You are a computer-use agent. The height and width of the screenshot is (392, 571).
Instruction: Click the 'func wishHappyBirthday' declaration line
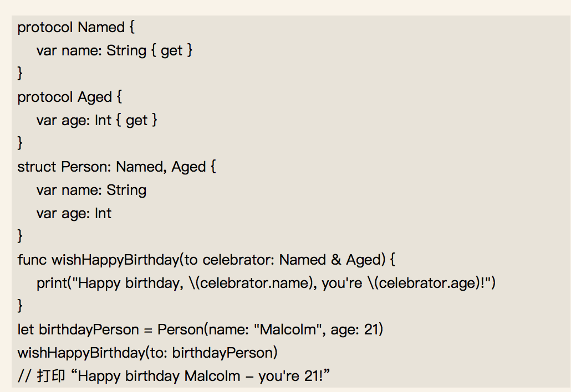[x=206, y=260]
